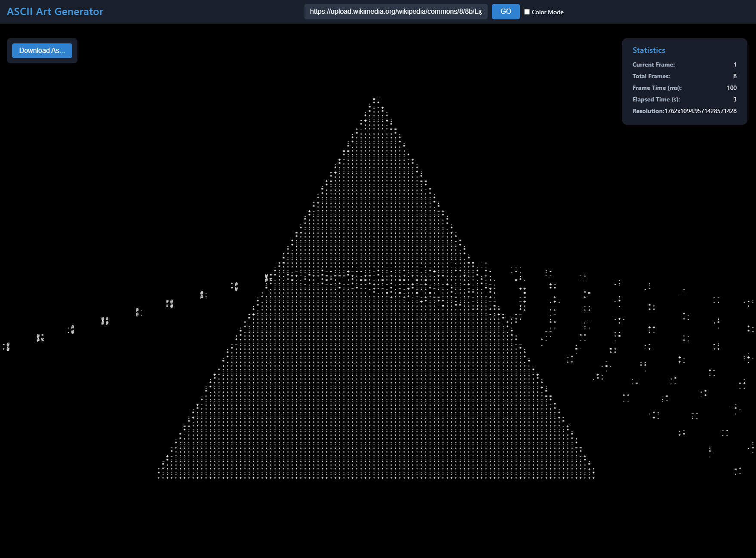Click the Current Frame value in Statistics

pyautogui.click(x=735, y=64)
